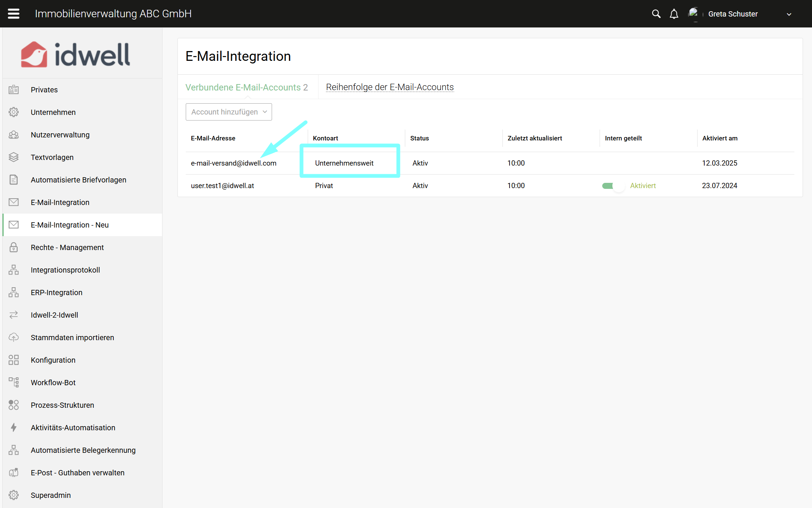812x508 pixels.
Task: Click the Idwell-2-Idwell arrows icon
Action: 14,315
